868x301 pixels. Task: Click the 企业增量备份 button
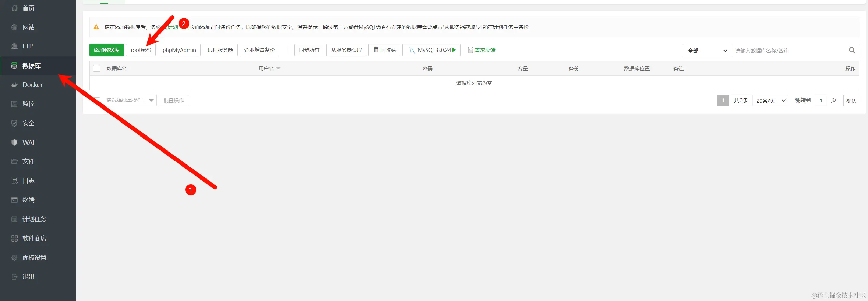260,50
